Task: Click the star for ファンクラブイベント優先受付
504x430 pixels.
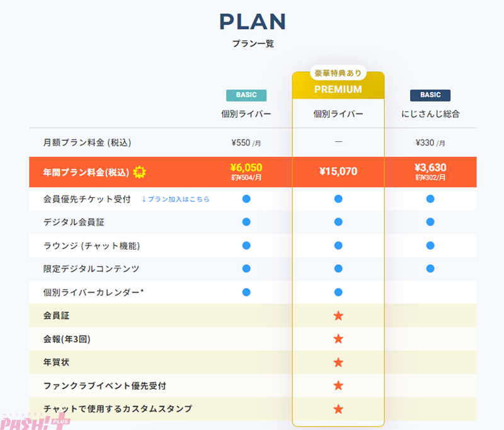Action: point(338,385)
